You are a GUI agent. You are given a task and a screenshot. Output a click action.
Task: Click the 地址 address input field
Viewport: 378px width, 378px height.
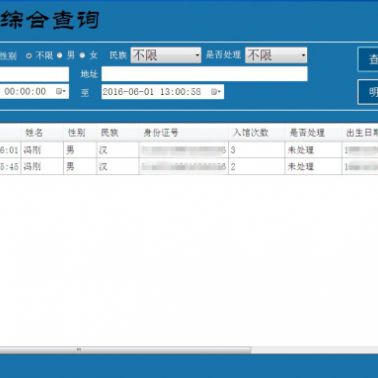pos(204,74)
